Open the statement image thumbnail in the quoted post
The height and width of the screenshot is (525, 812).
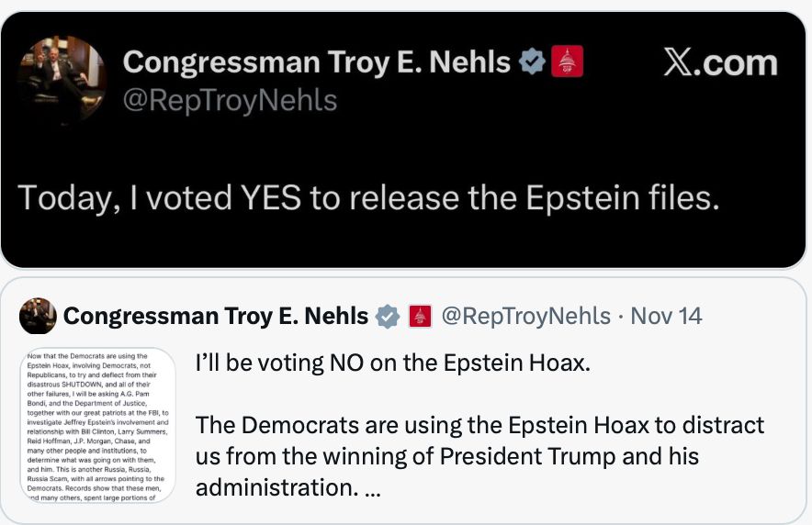pyautogui.click(x=97, y=424)
